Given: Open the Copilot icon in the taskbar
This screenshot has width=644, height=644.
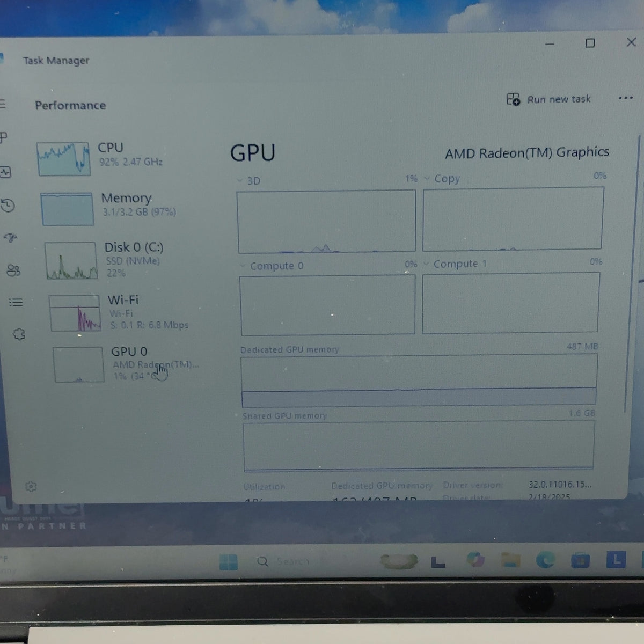Looking at the screenshot, I should (x=475, y=560).
